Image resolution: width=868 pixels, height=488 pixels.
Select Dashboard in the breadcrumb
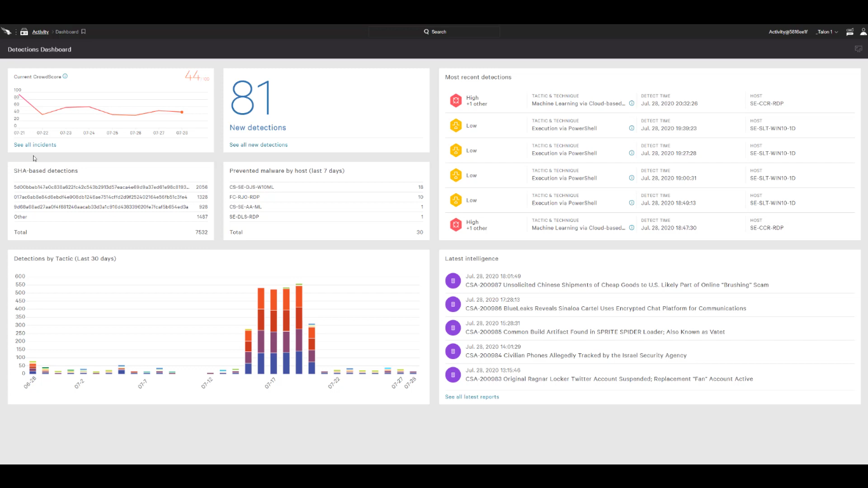pos(67,32)
